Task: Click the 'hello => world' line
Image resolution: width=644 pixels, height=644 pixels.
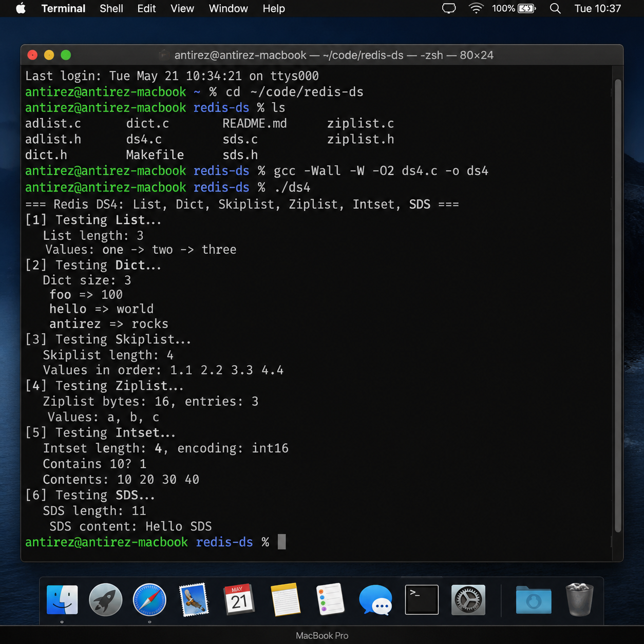Action: click(101, 309)
